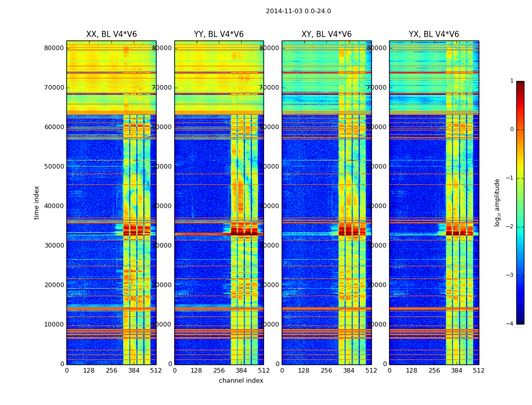
Task: Click the 80000 tick label on XX plot
Action: point(54,48)
